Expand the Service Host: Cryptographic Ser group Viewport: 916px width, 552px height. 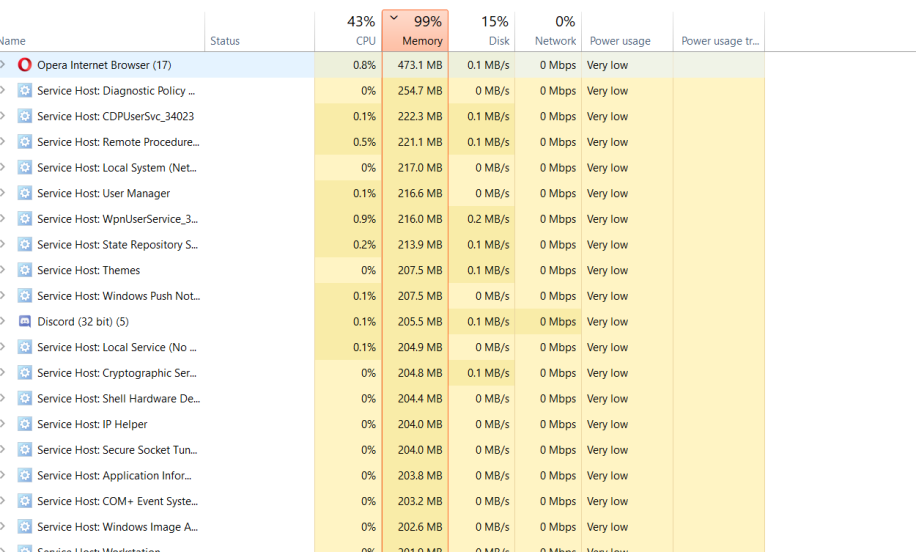click(2, 372)
